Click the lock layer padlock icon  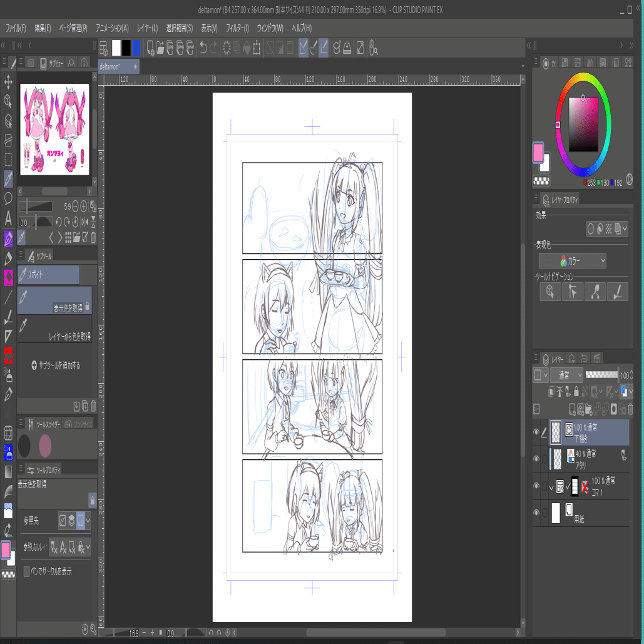click(x=576, y=391)
